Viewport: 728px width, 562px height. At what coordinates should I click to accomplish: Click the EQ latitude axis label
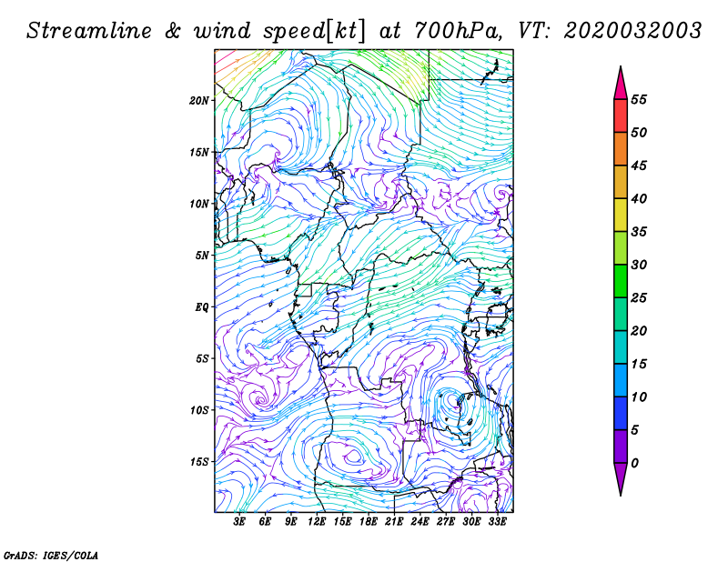point(204,306)
